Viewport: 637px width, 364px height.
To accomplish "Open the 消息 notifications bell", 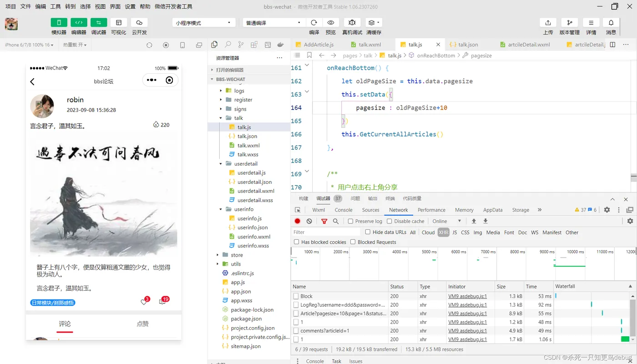I will coord(611,23).
